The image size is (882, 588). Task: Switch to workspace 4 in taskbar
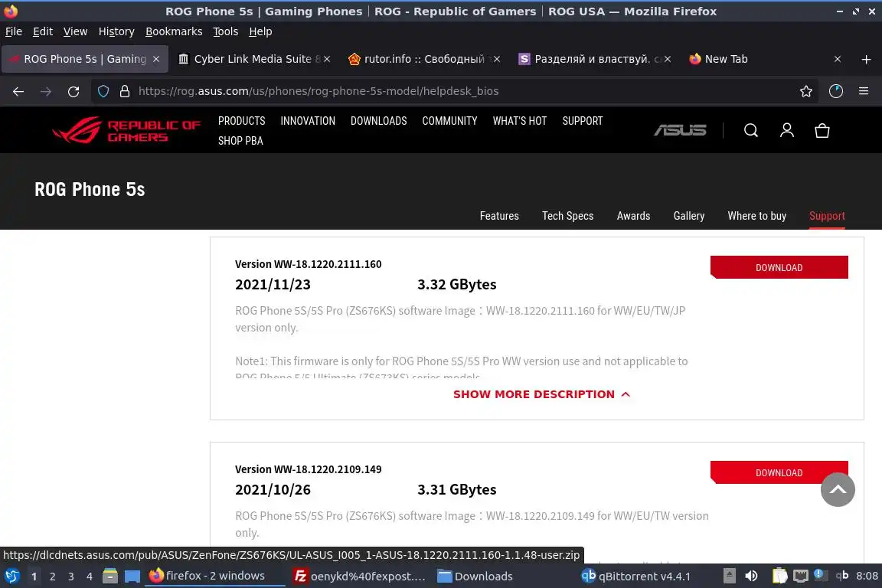pos(90,577)
